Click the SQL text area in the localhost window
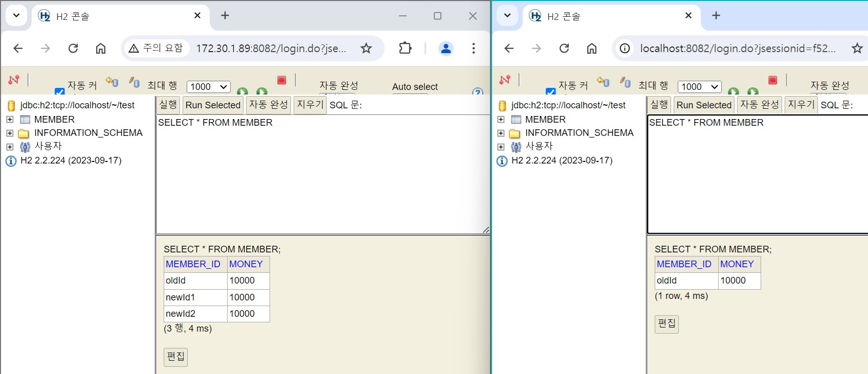The width and height of the screenshot is (868, 374). (x=758, y=174)
